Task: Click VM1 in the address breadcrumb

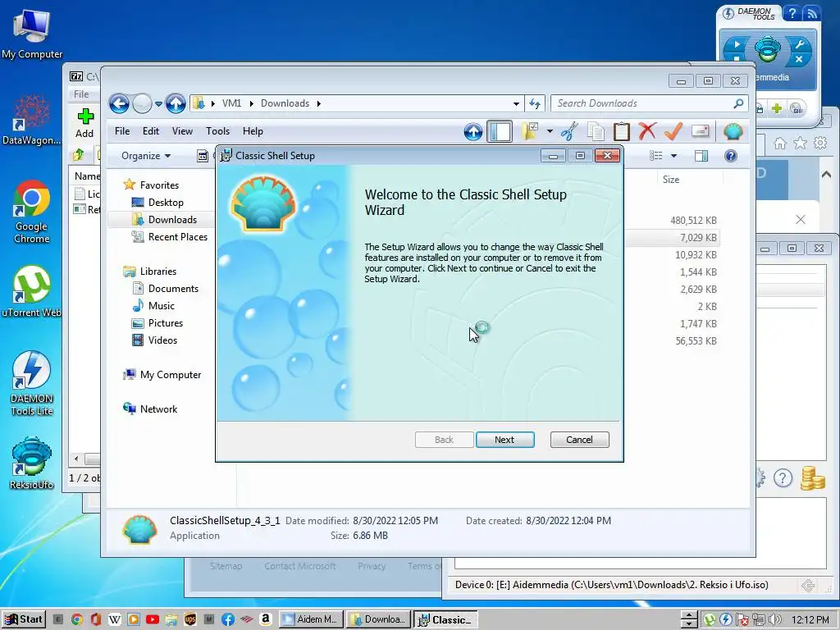Action: [231, 103]
